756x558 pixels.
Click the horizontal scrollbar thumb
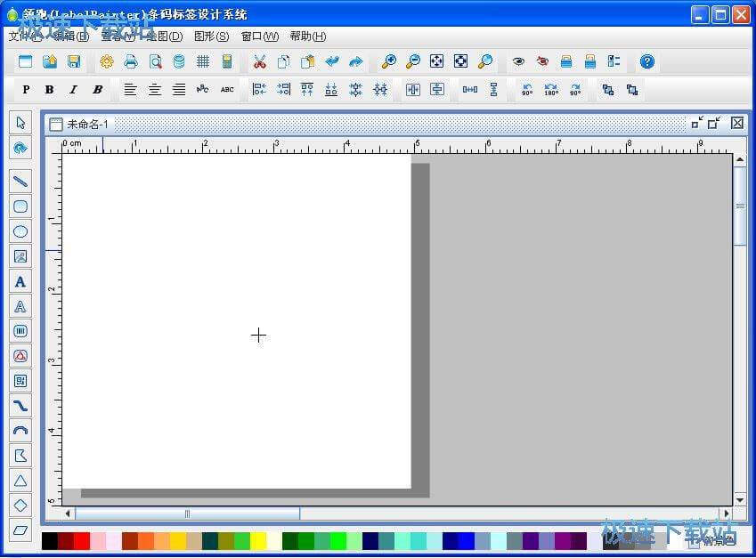tap(187, 514)
